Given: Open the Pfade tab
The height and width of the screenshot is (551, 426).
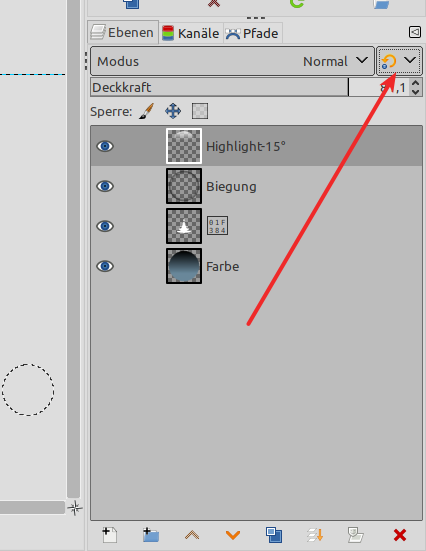Looking at the screenshot, I should coord(252,33).
